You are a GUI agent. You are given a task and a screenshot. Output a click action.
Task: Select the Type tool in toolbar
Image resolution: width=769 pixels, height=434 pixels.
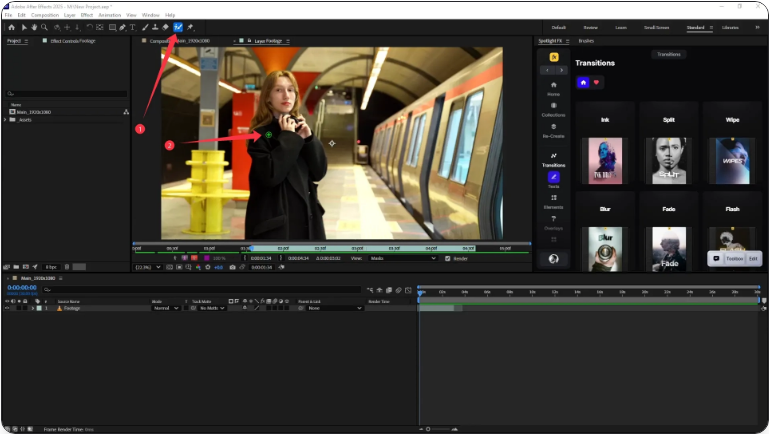click(132, 27)
